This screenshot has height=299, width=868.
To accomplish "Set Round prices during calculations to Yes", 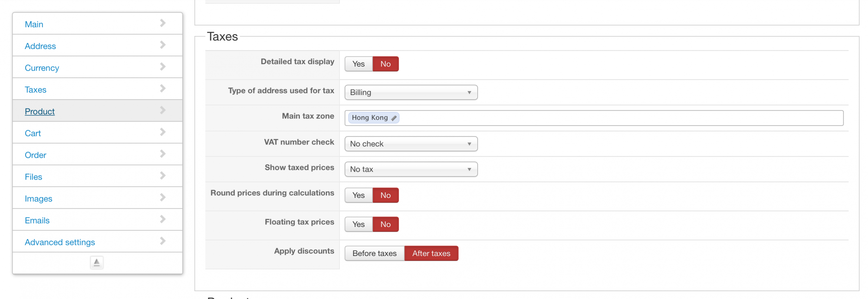I will [358, 195].
